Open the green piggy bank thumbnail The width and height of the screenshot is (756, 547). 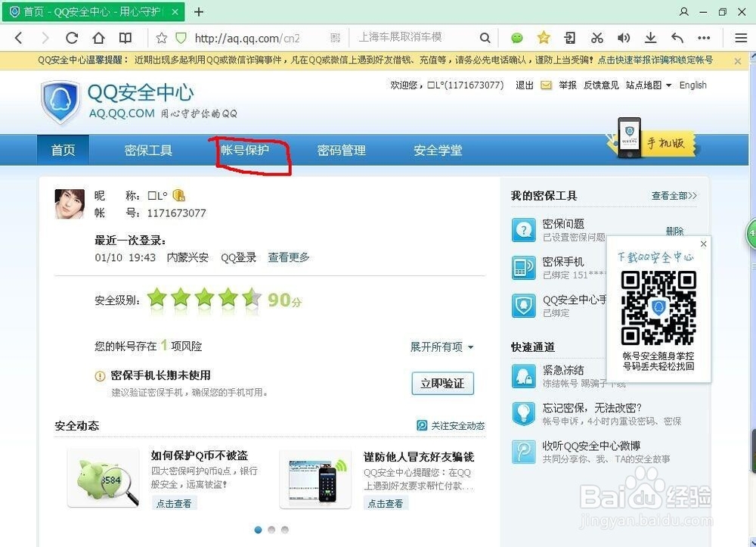click(x=103, y=478)
